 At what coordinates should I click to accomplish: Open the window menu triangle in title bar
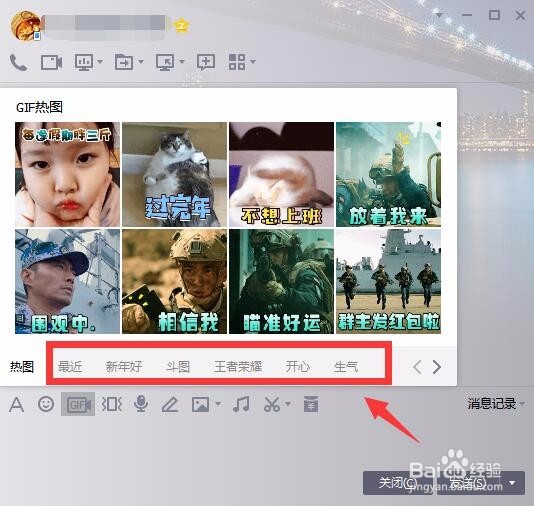click(x=439, y=15)
